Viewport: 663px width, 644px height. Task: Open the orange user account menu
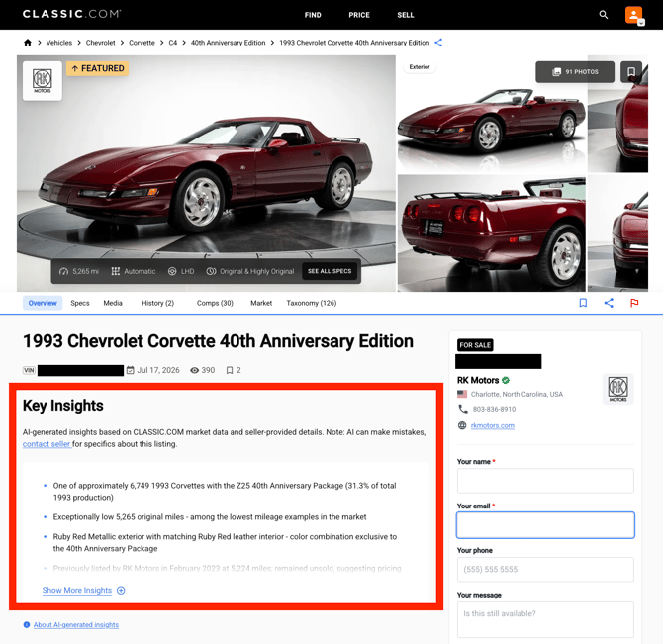tap(634, 15)
